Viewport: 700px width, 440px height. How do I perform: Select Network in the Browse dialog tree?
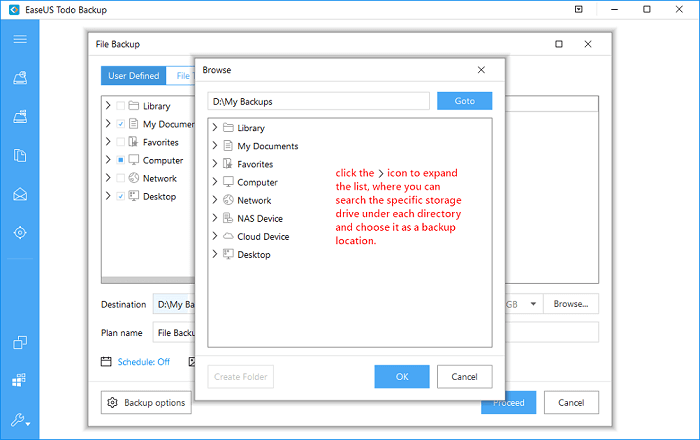pyautogui.click(x=253, y=201)
